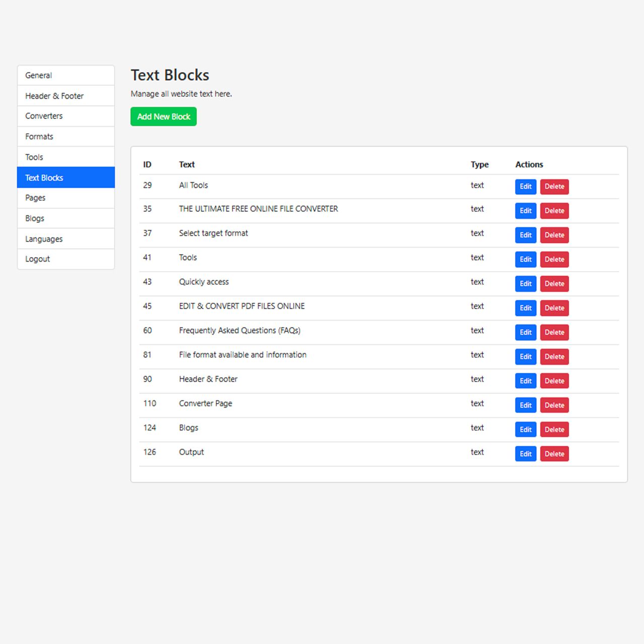The width and height of the screenshot is (644, 644).
Task: Open the Converters sidebar section
Action: (x=66, y=116)
